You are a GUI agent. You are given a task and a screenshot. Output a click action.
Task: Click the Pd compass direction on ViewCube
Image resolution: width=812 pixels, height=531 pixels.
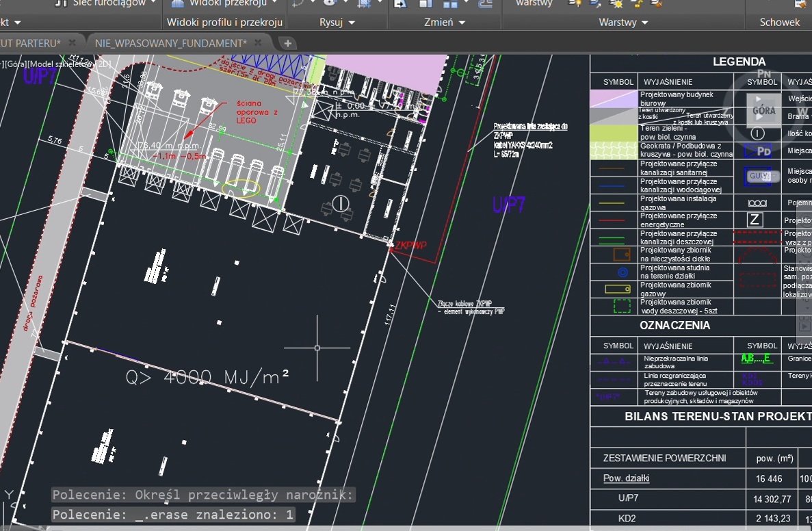pos(763,151)
